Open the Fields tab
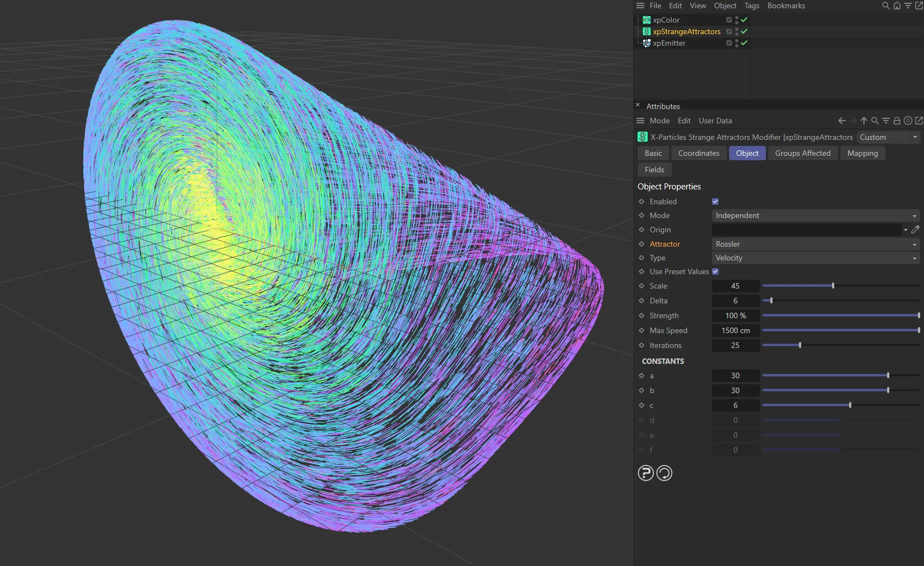The height and width of the screenshot is (566, 924). click(x=654, y=170)
